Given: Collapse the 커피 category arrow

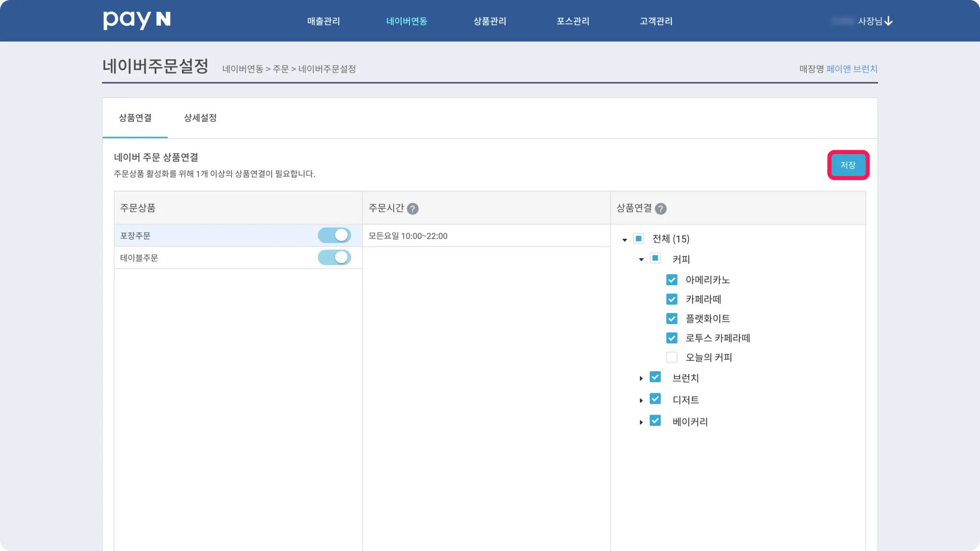Looking at the screenshot, I should click(641, 259).
